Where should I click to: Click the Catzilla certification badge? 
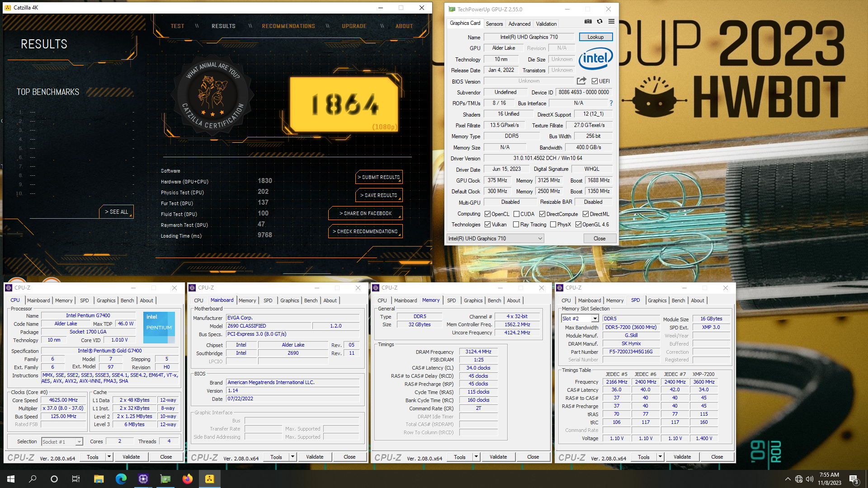tap(212, 96)
